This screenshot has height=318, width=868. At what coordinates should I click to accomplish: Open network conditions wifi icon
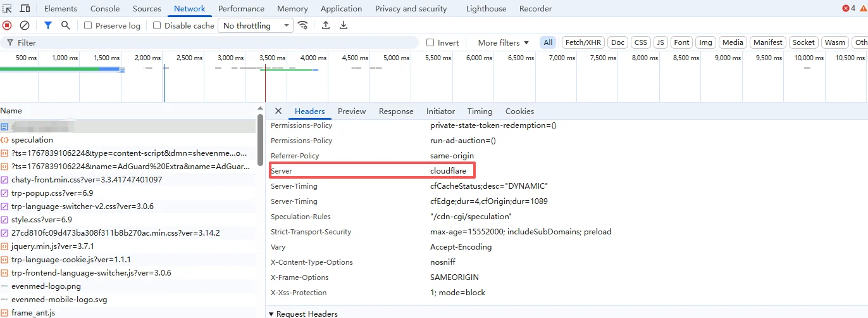coord(303,25)
